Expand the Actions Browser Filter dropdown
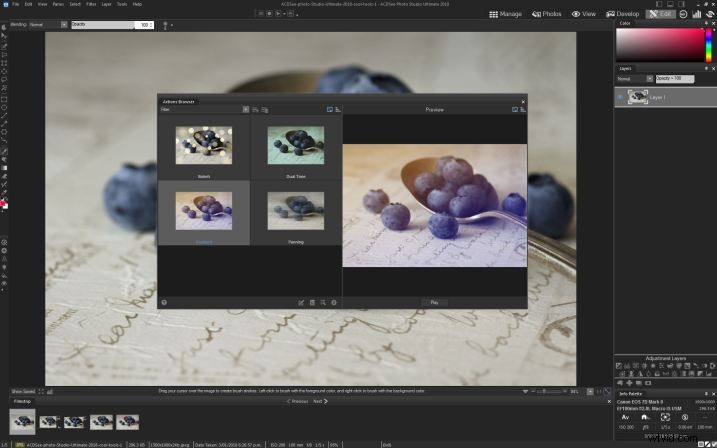Screen dimensions: 717x448 [246, 110]
